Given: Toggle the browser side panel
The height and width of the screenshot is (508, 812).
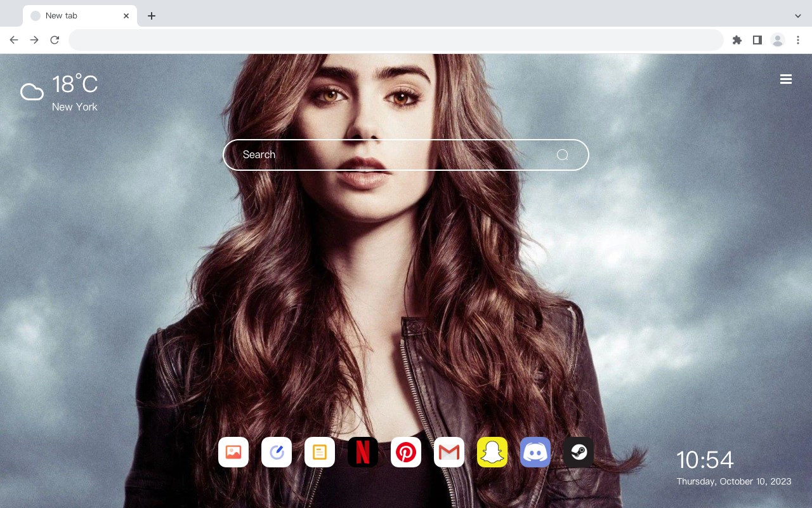Looking at the screenshot, I should [757, 40].
